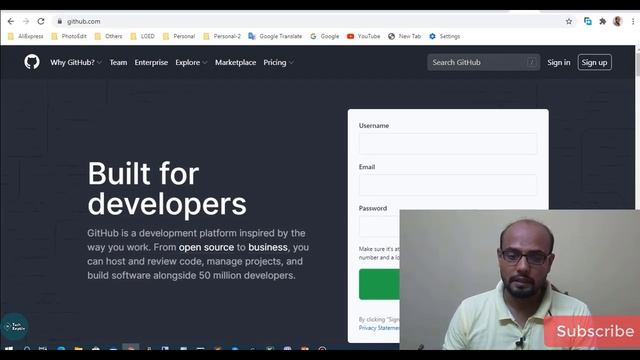Focus the Password input field
640x360 pixels.
pyautogui.click(x=379, y=226)
